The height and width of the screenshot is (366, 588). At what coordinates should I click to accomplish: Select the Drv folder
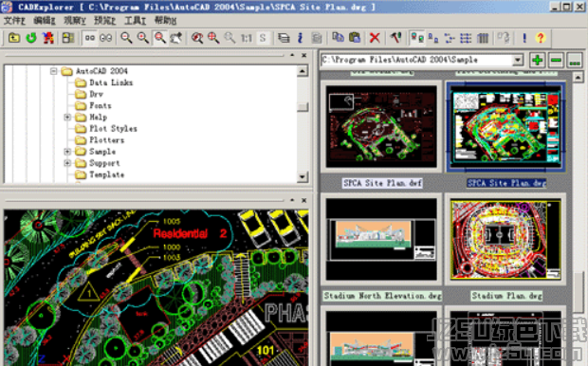pos(97,94)
